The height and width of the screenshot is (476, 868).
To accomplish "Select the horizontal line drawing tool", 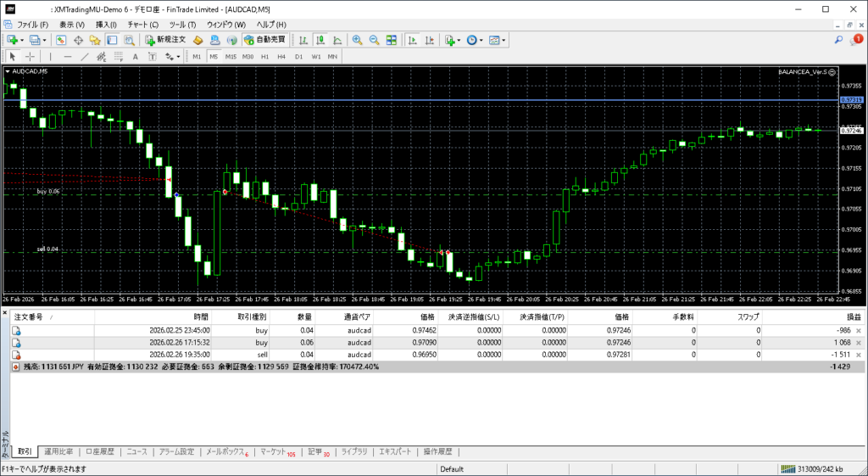I will [68, 57].
